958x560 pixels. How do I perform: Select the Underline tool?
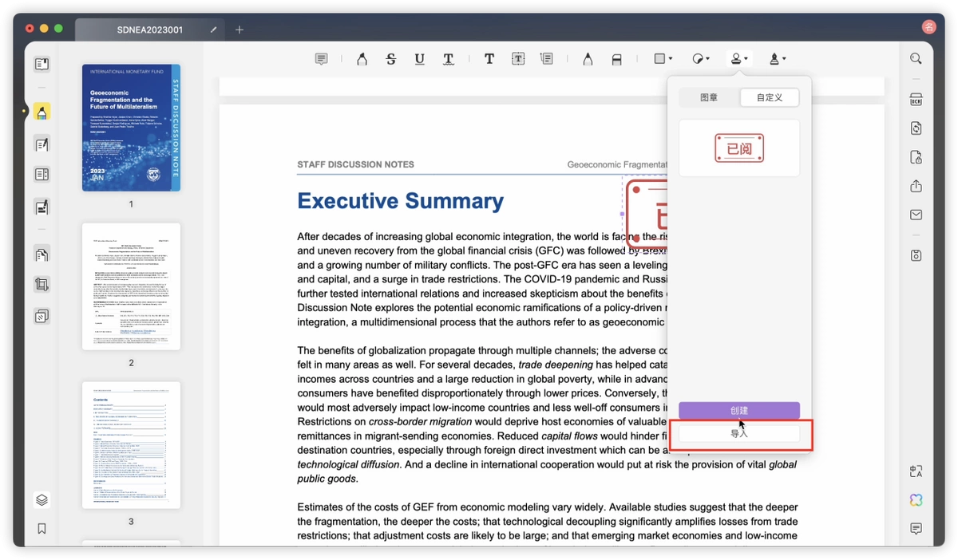pos(419,59)
